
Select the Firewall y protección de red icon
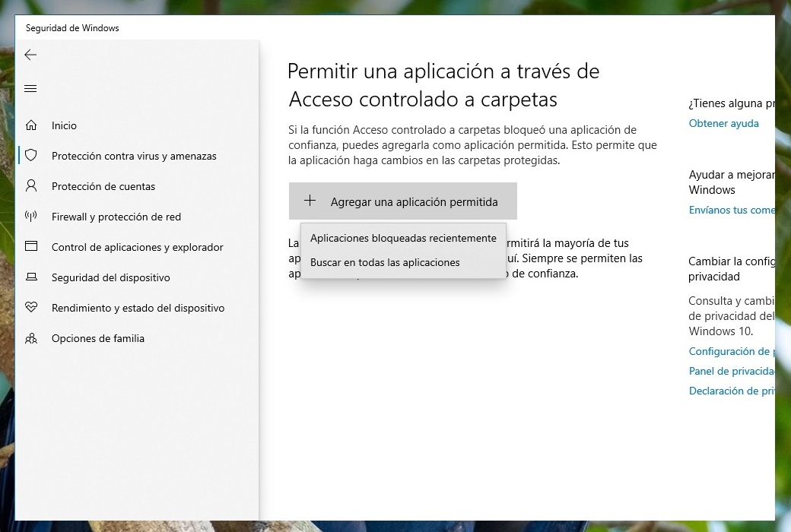coord(30,217)
